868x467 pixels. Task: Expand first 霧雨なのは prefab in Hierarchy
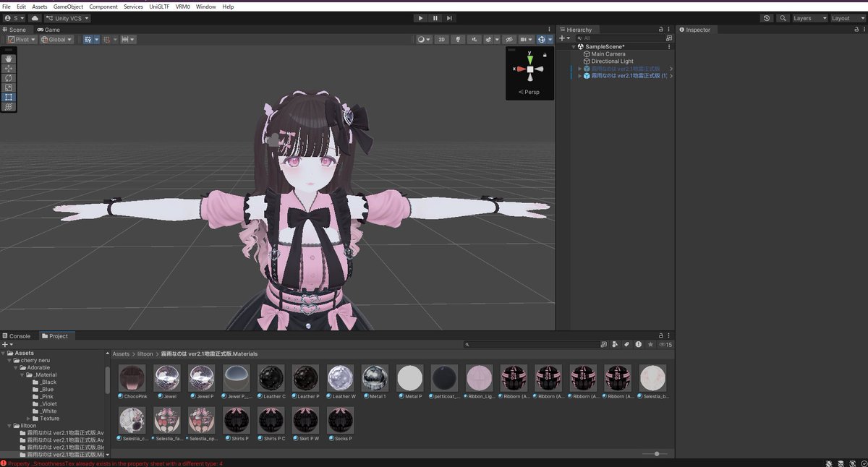point(579,69)
